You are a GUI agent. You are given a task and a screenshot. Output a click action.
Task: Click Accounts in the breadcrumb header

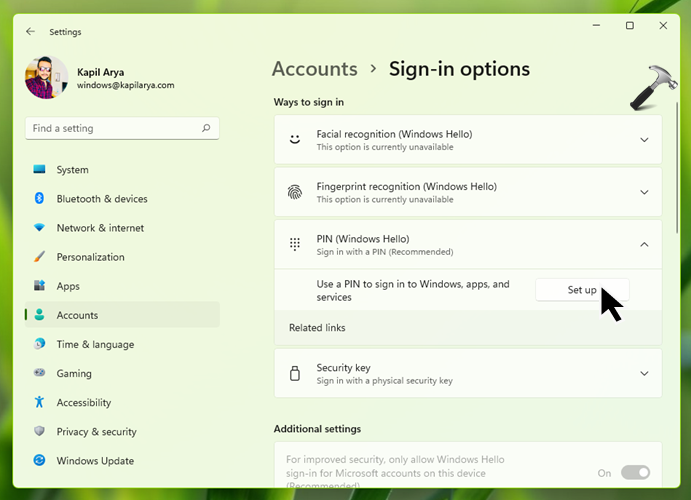tap(314, 69)
